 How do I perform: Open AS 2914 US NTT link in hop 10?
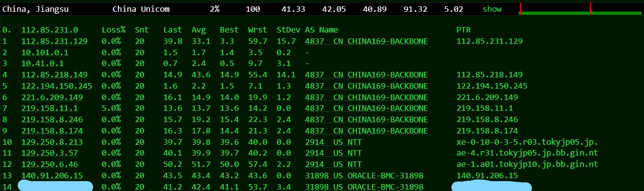tap(333, 142)
